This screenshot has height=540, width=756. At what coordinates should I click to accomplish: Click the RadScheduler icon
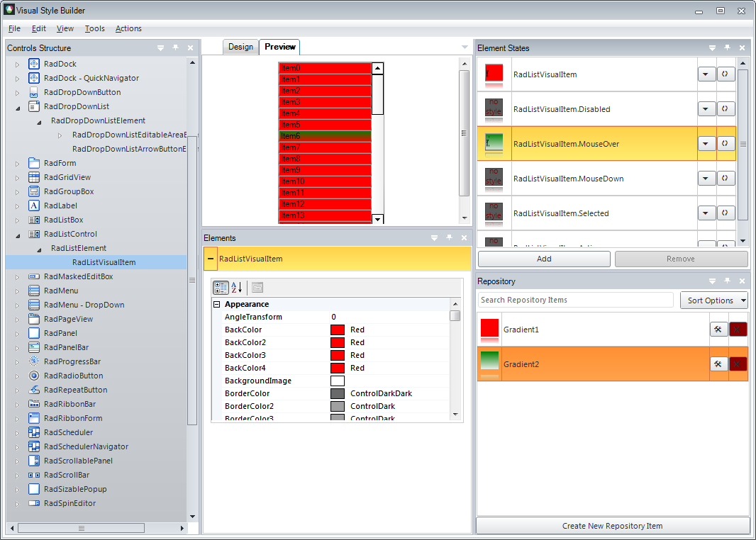[34, 432]
